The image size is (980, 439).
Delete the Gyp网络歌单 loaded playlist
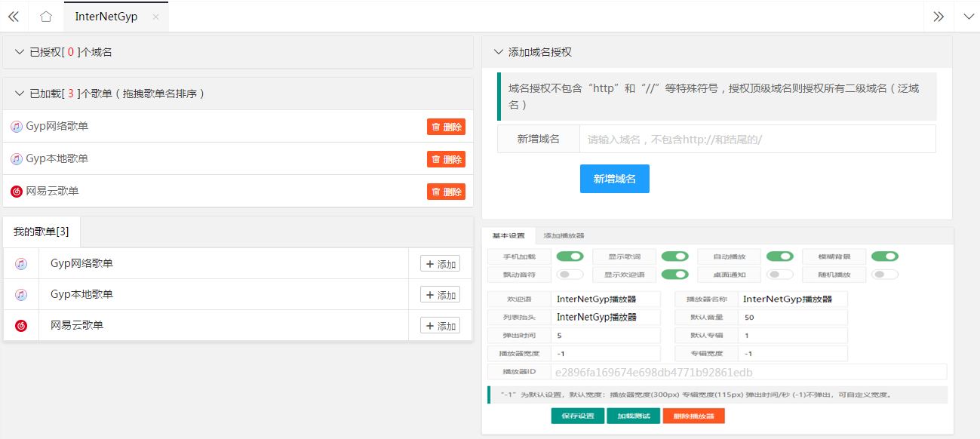click(x=446, y=127)
